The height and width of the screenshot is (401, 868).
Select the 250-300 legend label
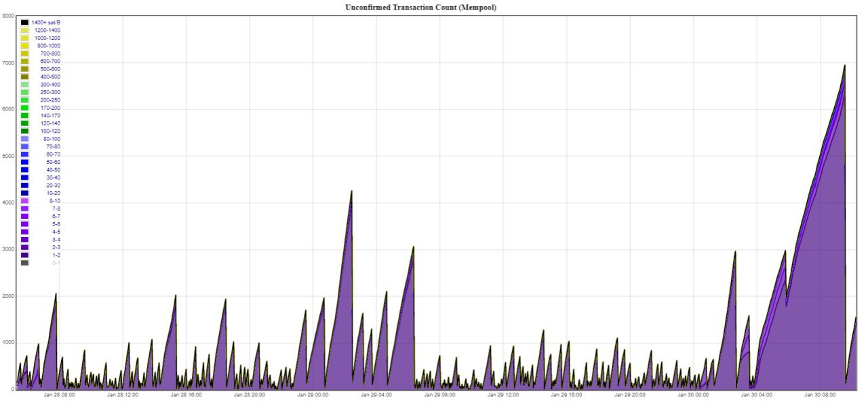click(x=50, y=92)
